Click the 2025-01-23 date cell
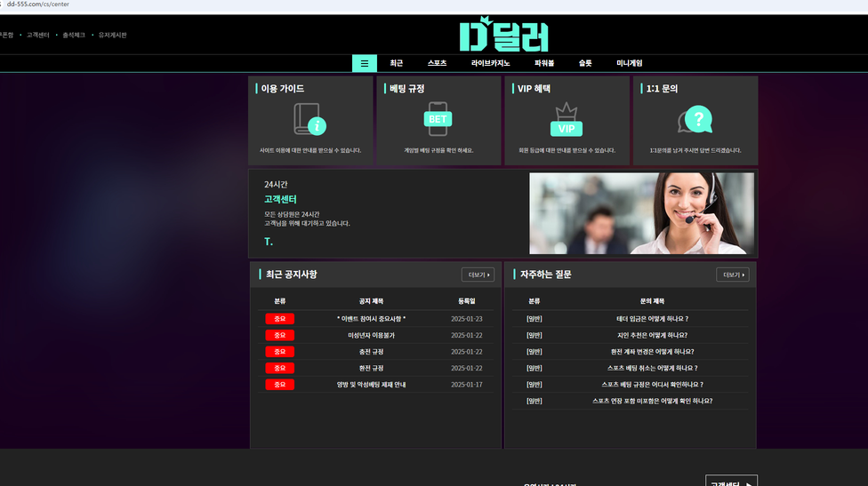 tap(467, 319)
